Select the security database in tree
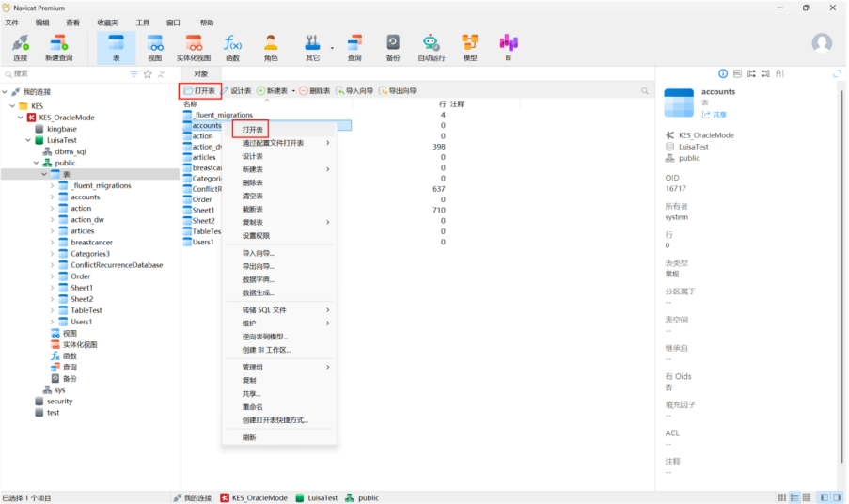The image size is (849, 504). click(x=59, y=402)
